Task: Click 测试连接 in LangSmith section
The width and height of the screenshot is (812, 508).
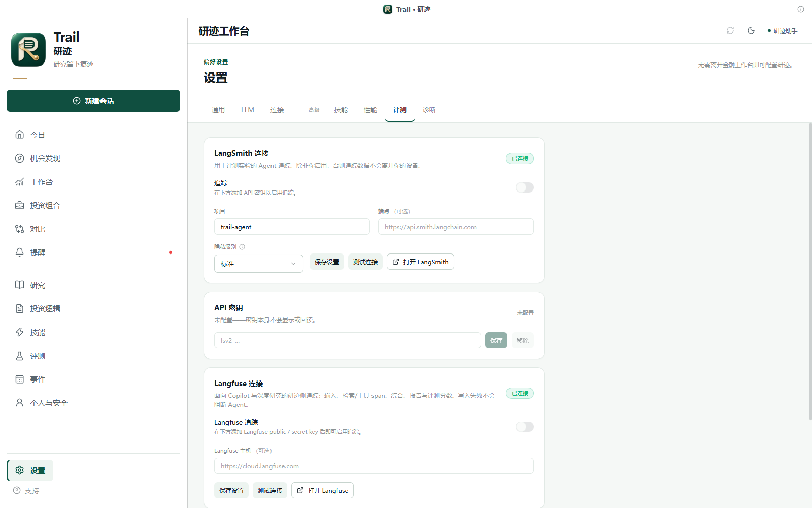Action: click(365, 262)
